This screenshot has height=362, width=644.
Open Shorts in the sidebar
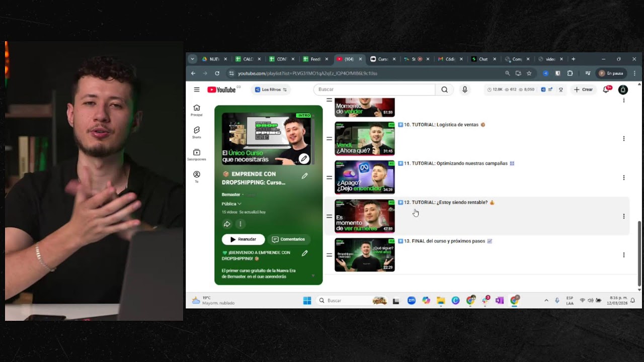pos(197,132)
